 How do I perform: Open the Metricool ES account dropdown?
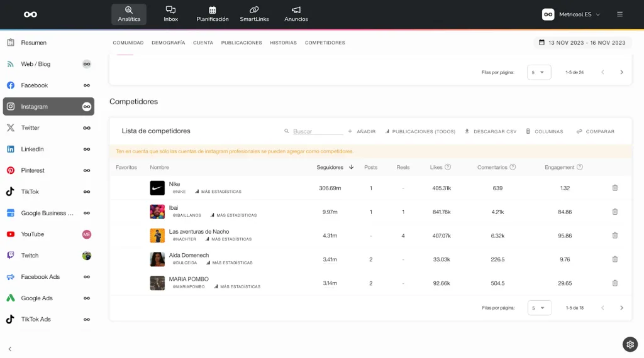click(571, 14)
